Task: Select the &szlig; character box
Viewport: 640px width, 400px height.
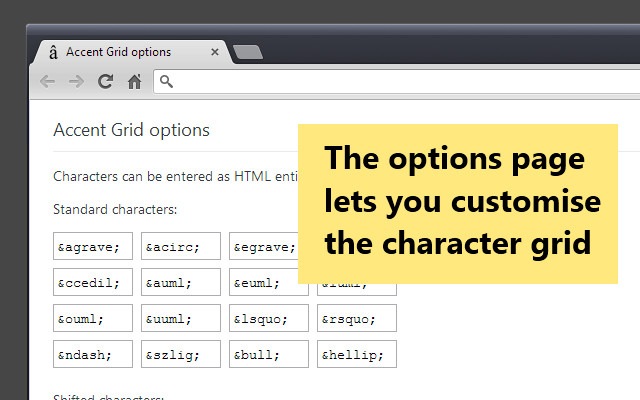Action: click(x=181, y=354)
